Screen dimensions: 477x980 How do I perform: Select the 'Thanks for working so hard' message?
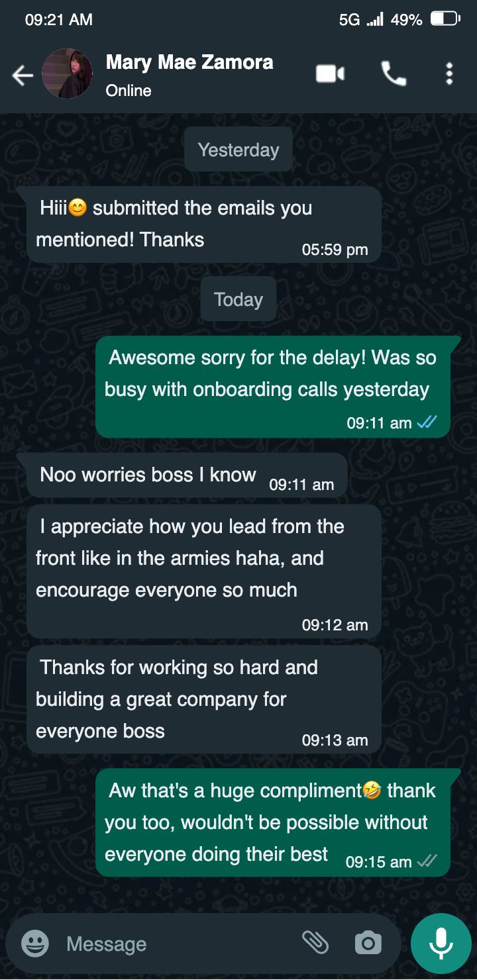[204, 700]
